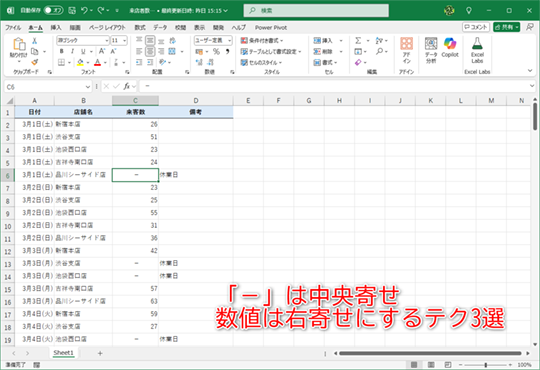Click the Paste clipboard icon
This screenshot has width=540, height=370.
pyautogui.click(x=19, y=44)
